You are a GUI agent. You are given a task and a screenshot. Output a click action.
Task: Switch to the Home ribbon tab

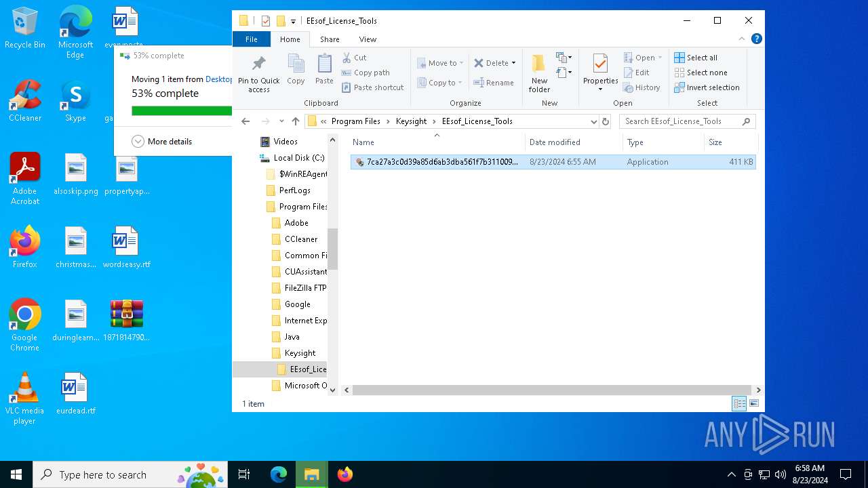(290, 39)
